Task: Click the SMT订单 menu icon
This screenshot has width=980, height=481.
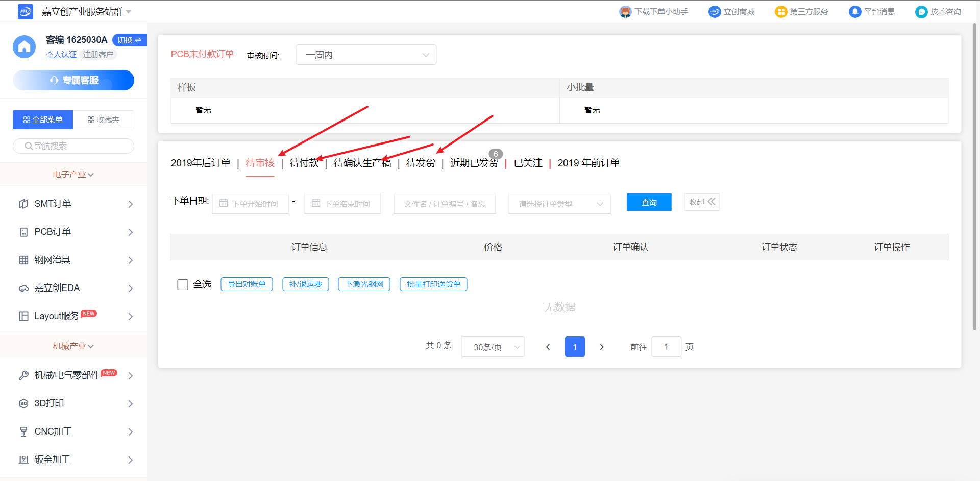Action: (23, 204)
